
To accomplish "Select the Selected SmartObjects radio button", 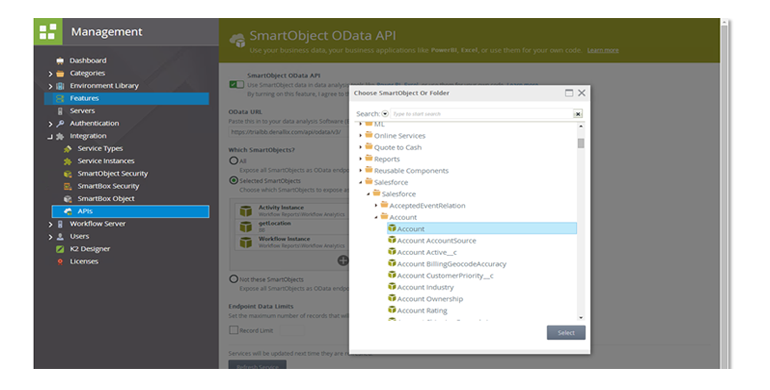I will pyautogui.click(x=234, y=180).
